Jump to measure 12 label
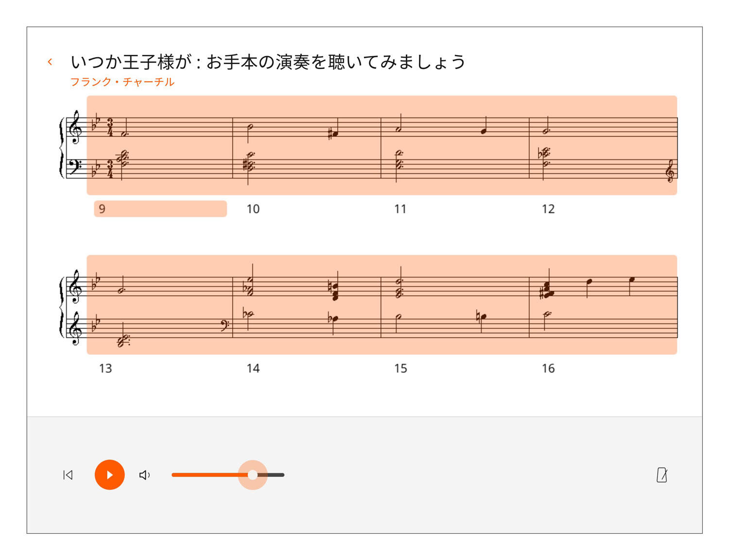The image size is (729, 560). tap(548, 209)
